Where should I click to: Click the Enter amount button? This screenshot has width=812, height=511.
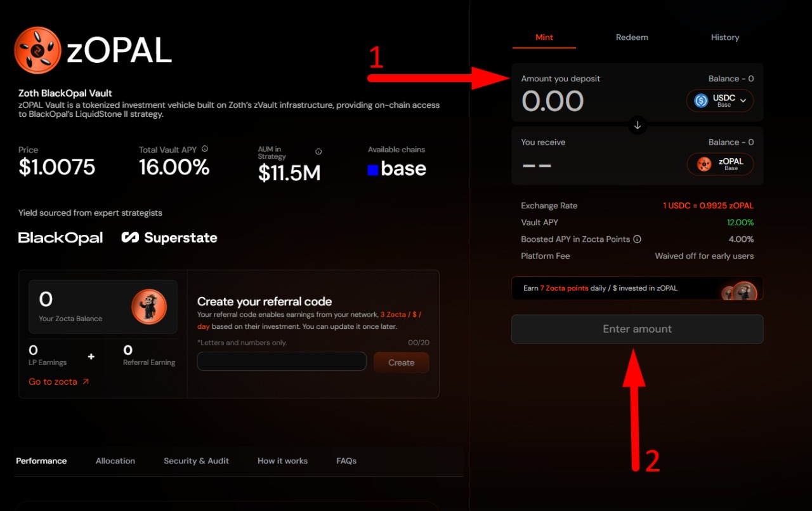(x=638, y=329)
